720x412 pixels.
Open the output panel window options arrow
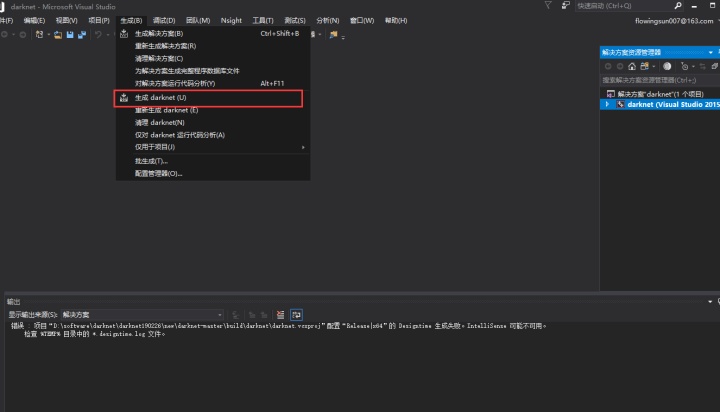click(710, 302)
